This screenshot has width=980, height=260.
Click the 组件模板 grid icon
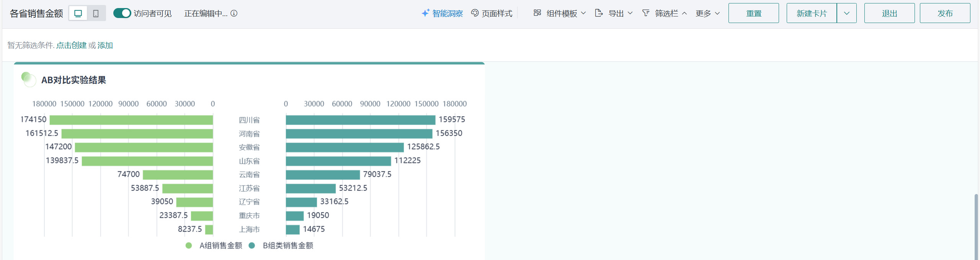pos(537,13)
